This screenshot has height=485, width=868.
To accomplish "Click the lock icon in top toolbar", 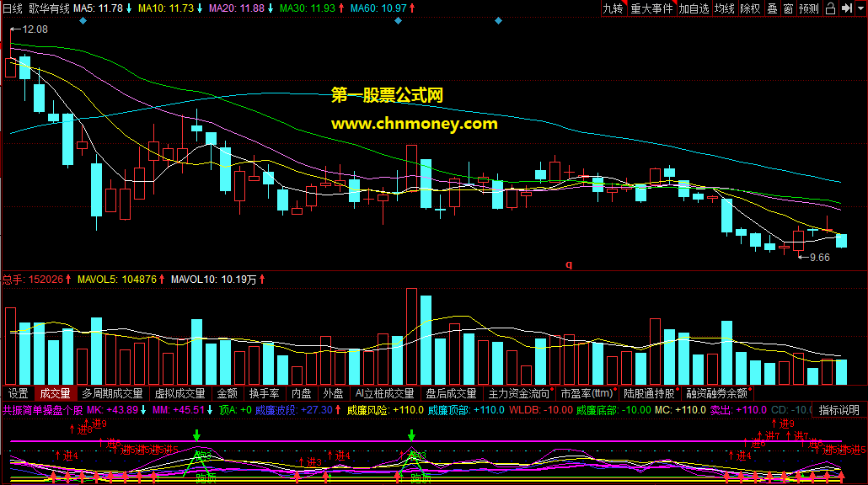I will 830,8.
